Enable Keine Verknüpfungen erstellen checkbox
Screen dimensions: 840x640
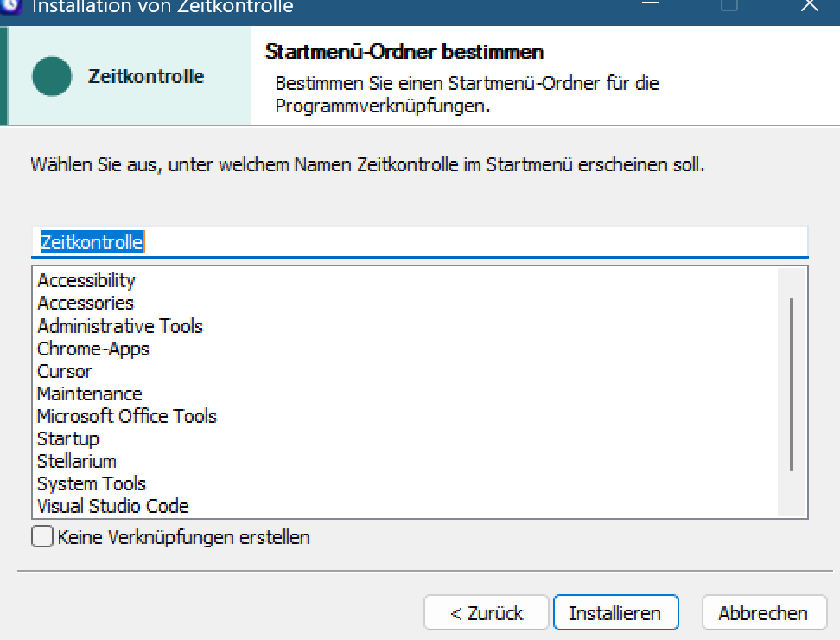pos(42,536)
